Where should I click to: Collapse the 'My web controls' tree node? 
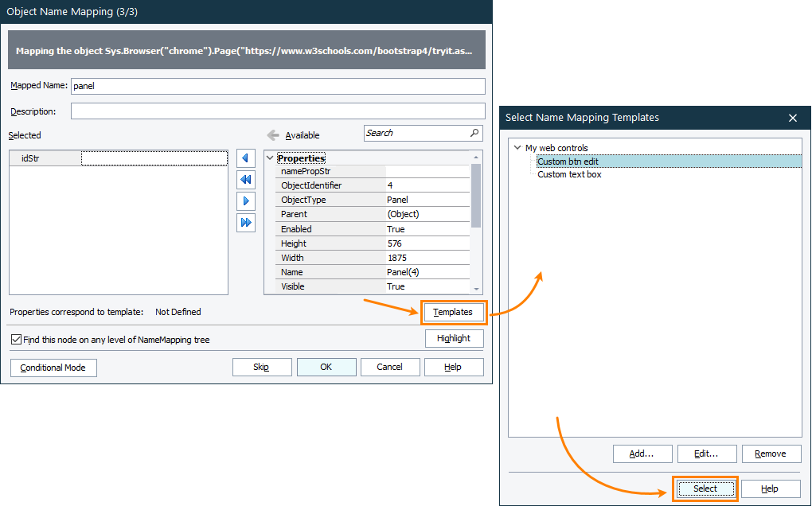(518, 147)
